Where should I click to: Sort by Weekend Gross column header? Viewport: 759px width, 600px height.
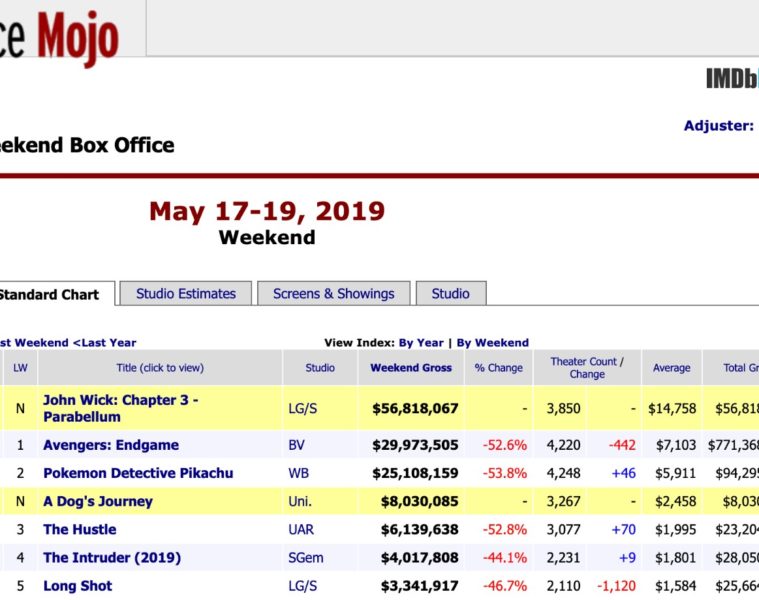(x=411, y=368)
